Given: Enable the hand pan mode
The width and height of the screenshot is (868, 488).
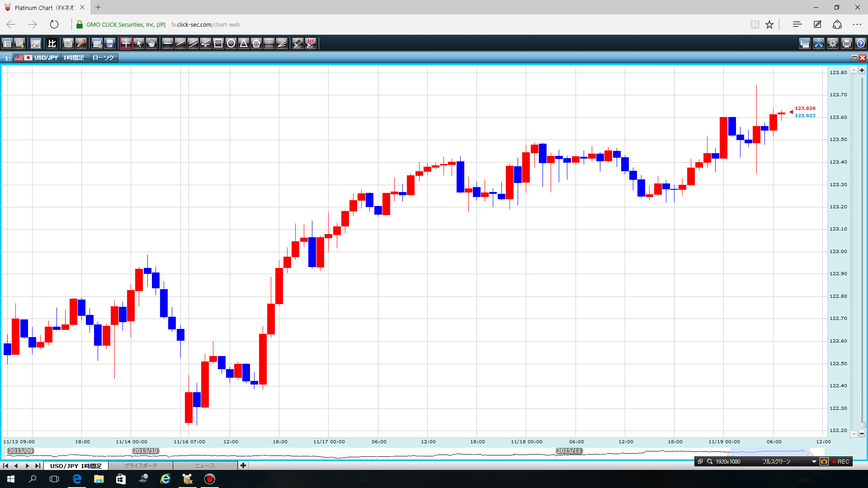Looking at the screenshot, I should pos(151,43).
